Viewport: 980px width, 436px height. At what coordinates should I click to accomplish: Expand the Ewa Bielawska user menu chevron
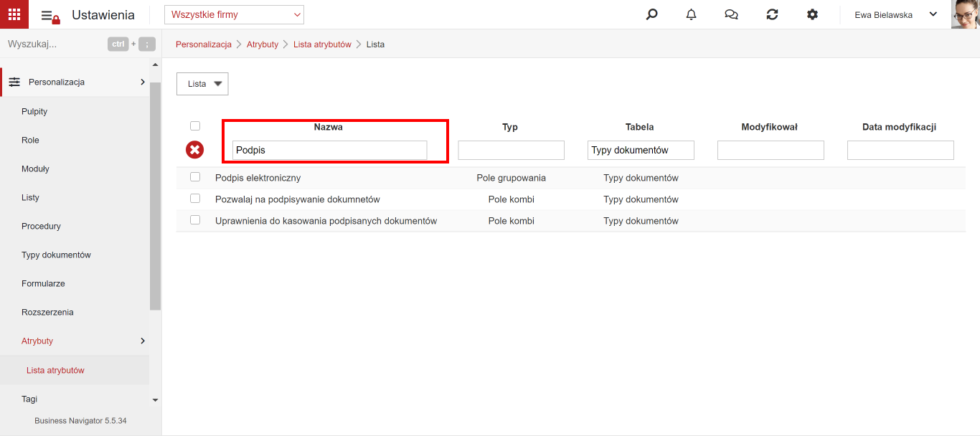[933, 14]
